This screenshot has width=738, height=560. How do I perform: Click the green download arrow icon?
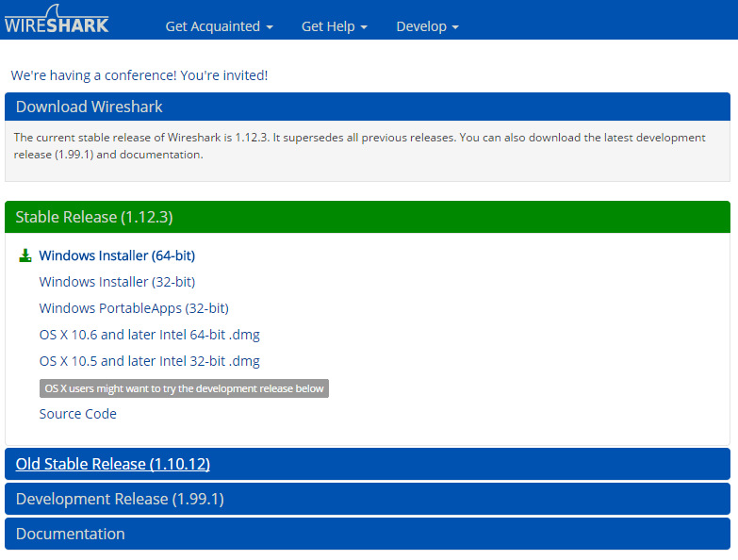[x=25, y=255]
